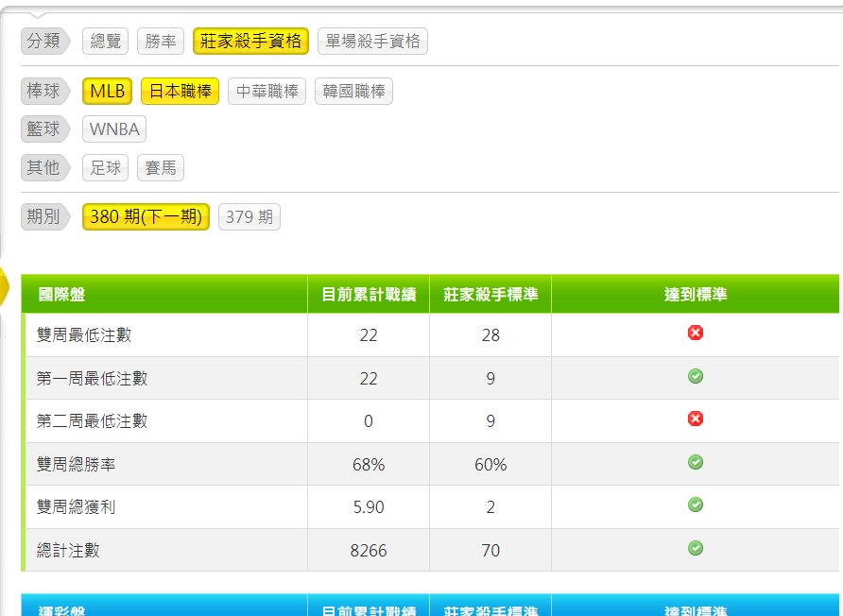The image size is (843, 616).
Task: Select the 莊家殺手資格 tab
Action: click(x=250, y=42)
